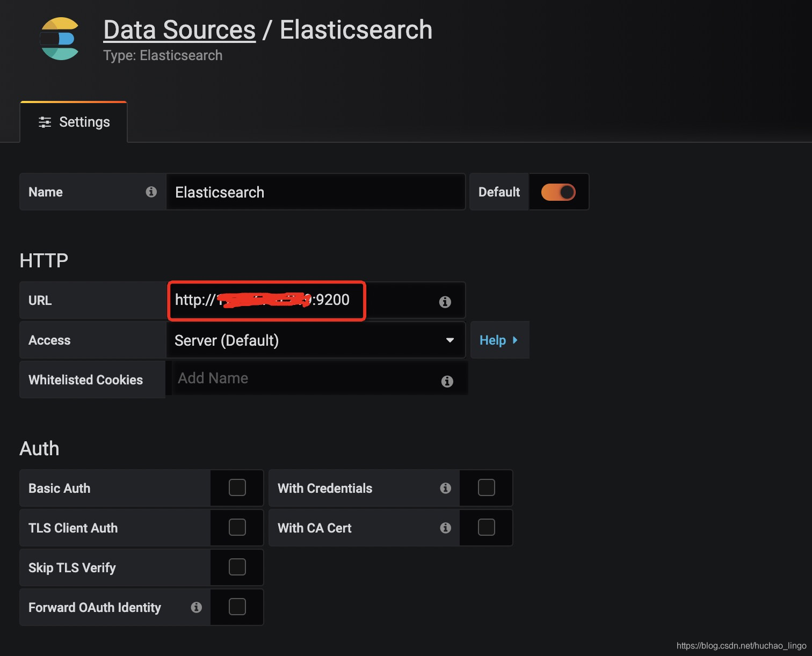Click the Basic Auth label

tap(59, 489)
